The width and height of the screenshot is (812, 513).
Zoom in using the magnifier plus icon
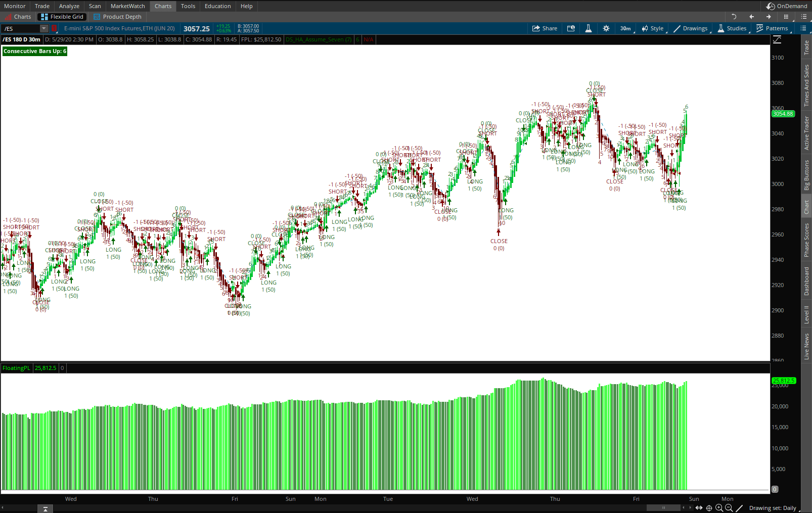(719, 508)
